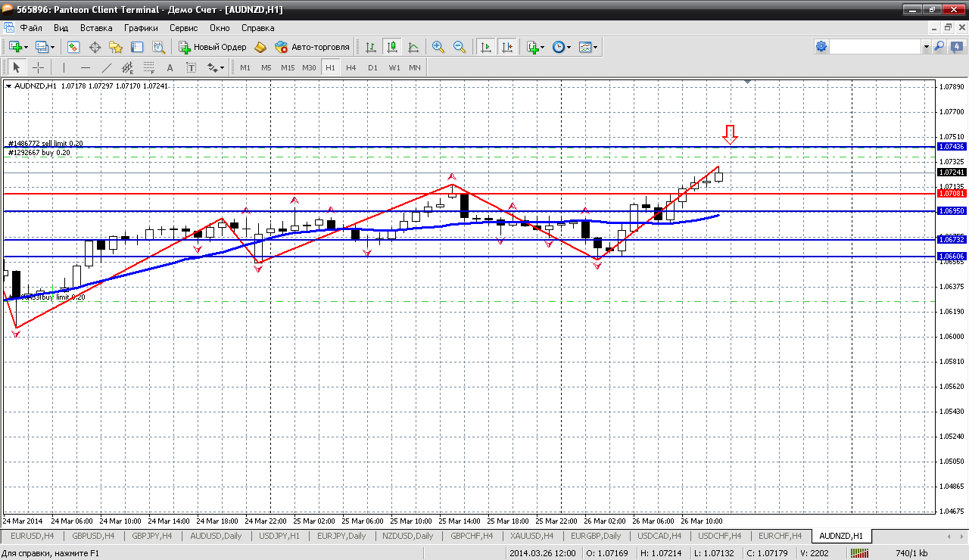This screenshot has width=969, height=560.
Task: Select the W1 timeframe button
Action: click(x=394, y=67)
